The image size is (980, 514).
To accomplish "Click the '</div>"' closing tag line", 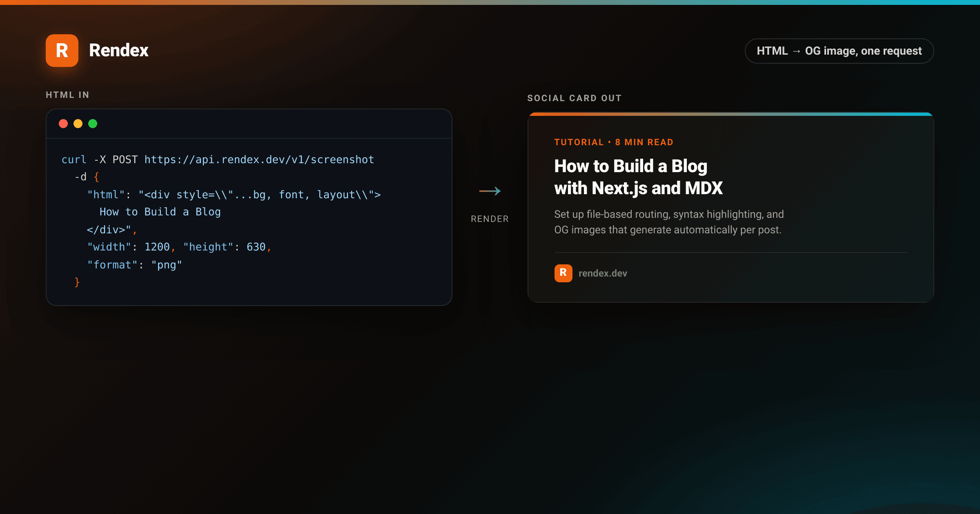I will (109, 230).
